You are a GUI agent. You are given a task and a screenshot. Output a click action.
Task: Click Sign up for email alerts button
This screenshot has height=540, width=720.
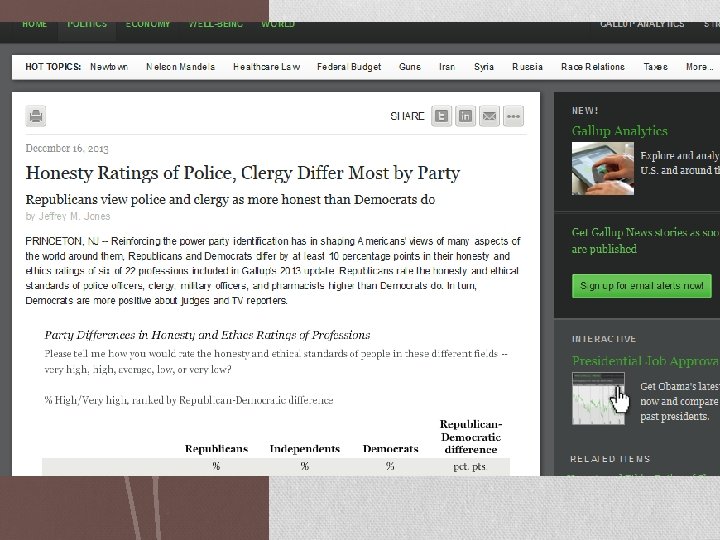(x=641, y=286)
